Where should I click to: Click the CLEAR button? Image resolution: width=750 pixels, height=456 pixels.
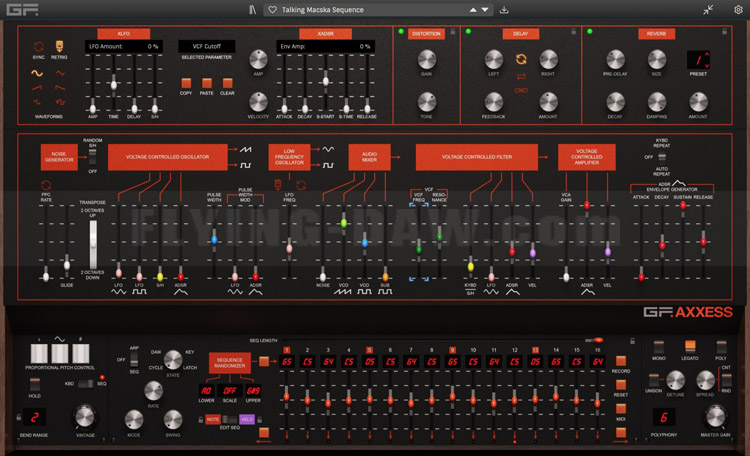coord(227,83)
